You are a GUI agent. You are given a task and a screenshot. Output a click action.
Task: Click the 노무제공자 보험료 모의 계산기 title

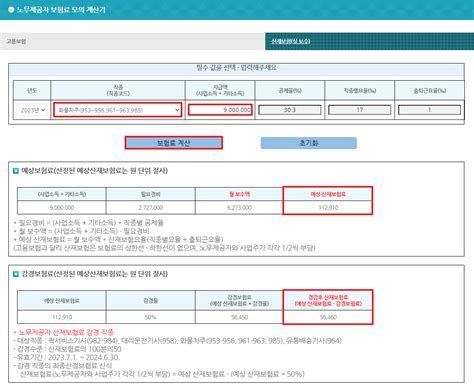pyautogui.click(x=61, y=10)
